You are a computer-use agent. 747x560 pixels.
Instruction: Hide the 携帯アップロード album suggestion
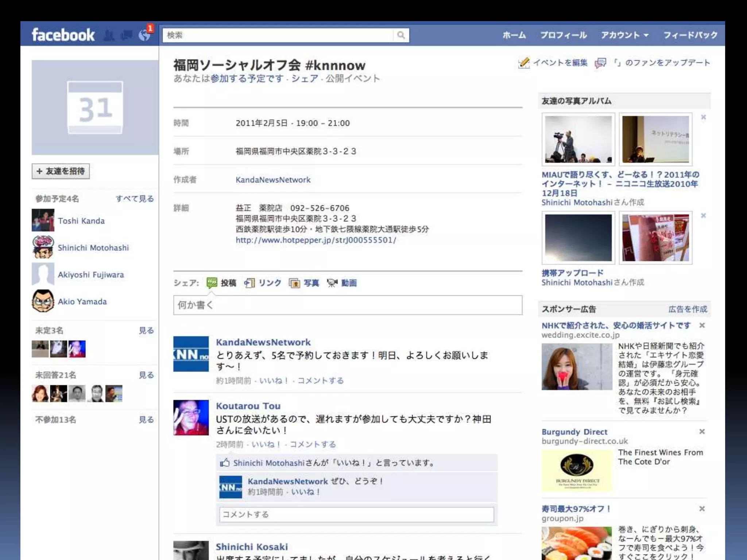703,216
